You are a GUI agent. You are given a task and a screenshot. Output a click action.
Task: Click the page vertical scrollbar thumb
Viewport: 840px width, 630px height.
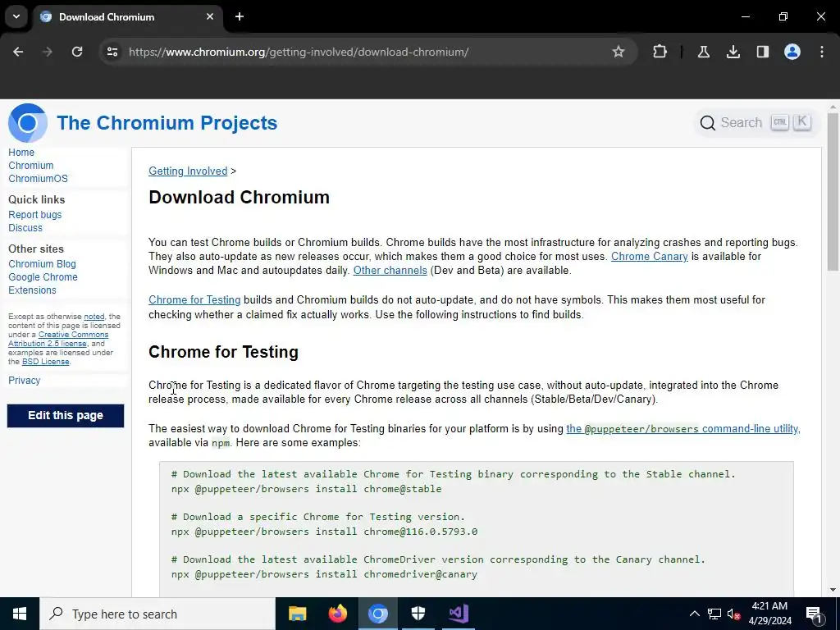pos(833,192)
